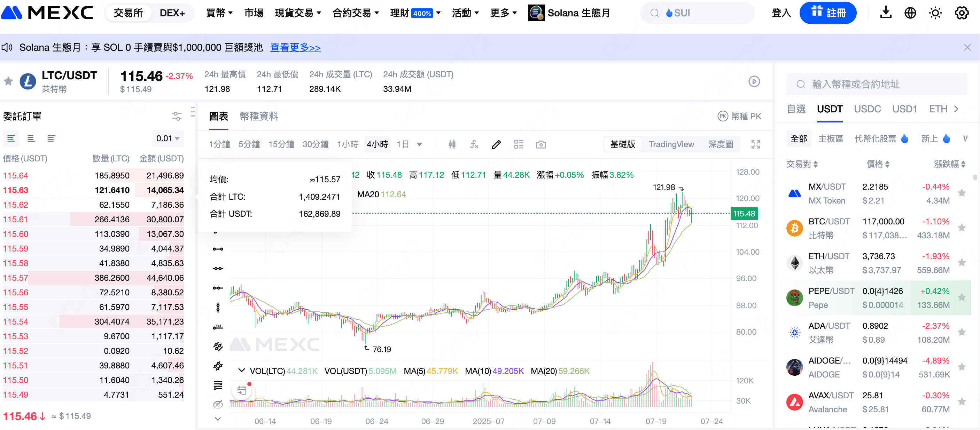Open the 現貨交易 dropdown menu
This screenshot has width=980, height=430.
[298, 13]
